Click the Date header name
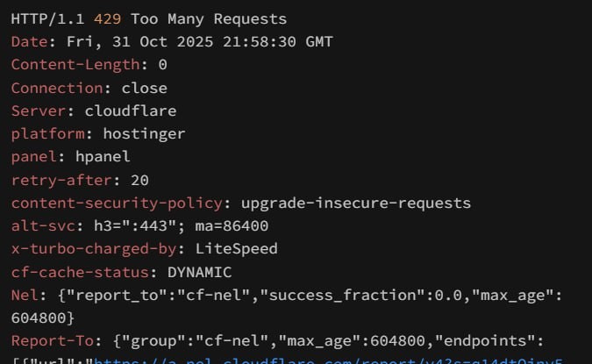The image size is (592, 364). pos(29,42)
